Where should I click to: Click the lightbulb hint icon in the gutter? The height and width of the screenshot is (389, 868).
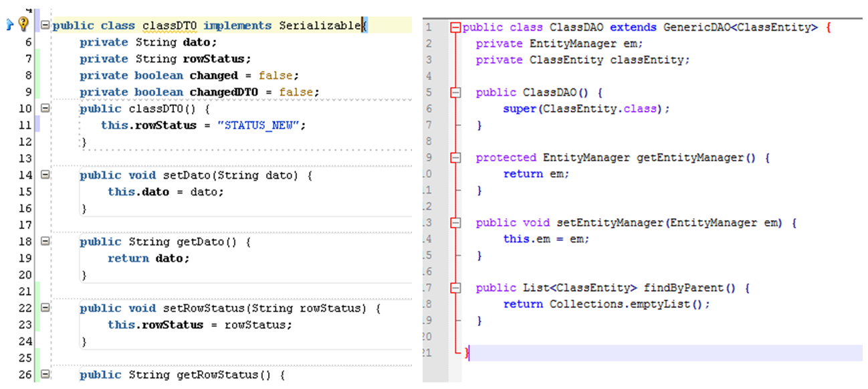[x=22, y=24]
